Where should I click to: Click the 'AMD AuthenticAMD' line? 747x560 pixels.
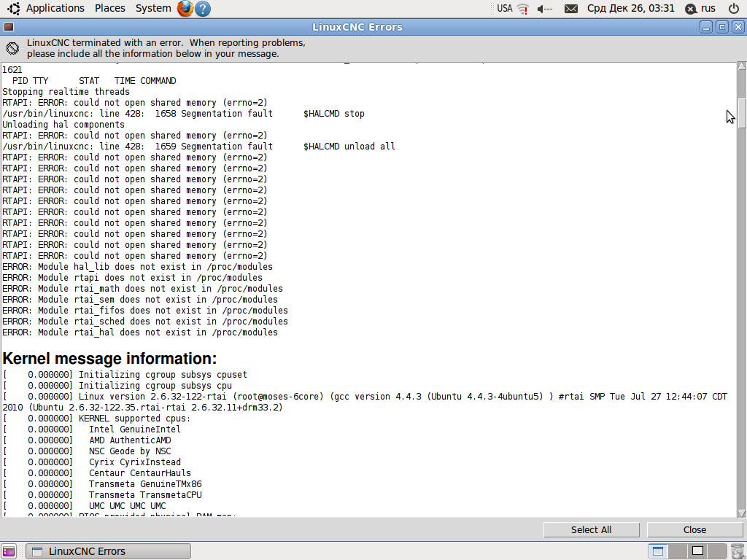[87, 440]
